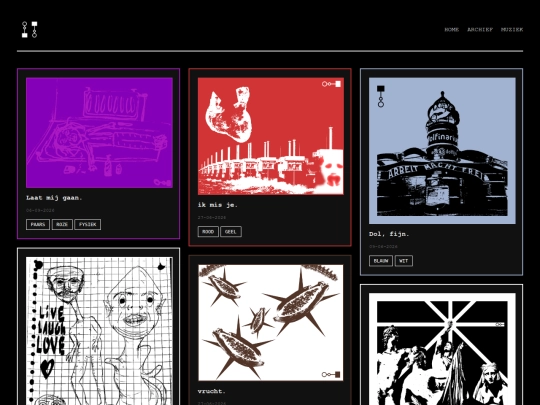Open the blue 'Dol, fijn.' artwork image
This screenshot has width=540, height=405.
coord(442,150)
